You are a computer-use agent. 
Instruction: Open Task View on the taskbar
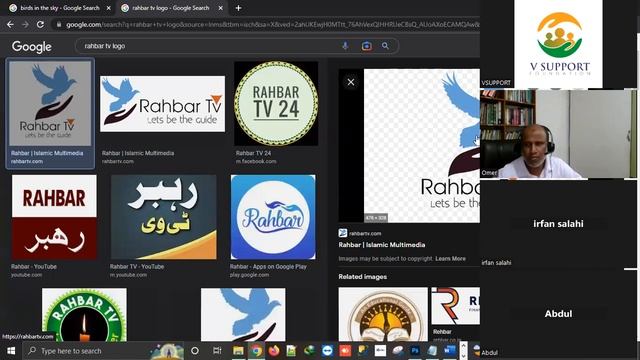click(x=217, y=351)
